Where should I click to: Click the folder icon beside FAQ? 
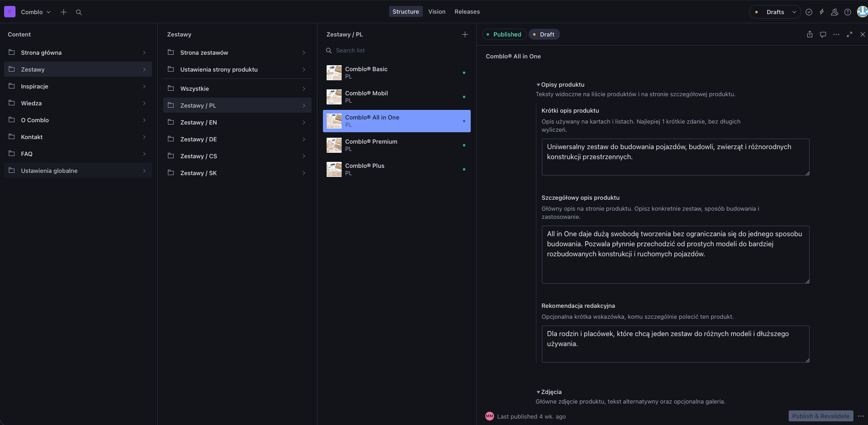12,154
